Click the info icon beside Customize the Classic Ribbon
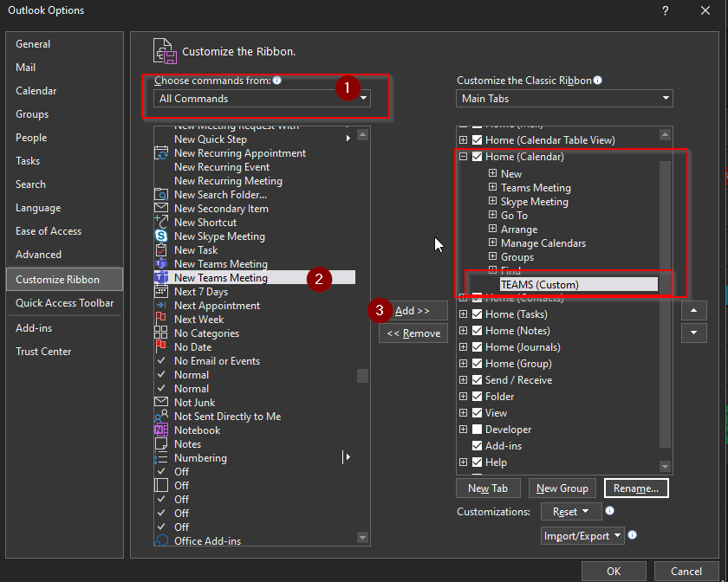Viewport: 728px width, 582px height. point(598,81)
